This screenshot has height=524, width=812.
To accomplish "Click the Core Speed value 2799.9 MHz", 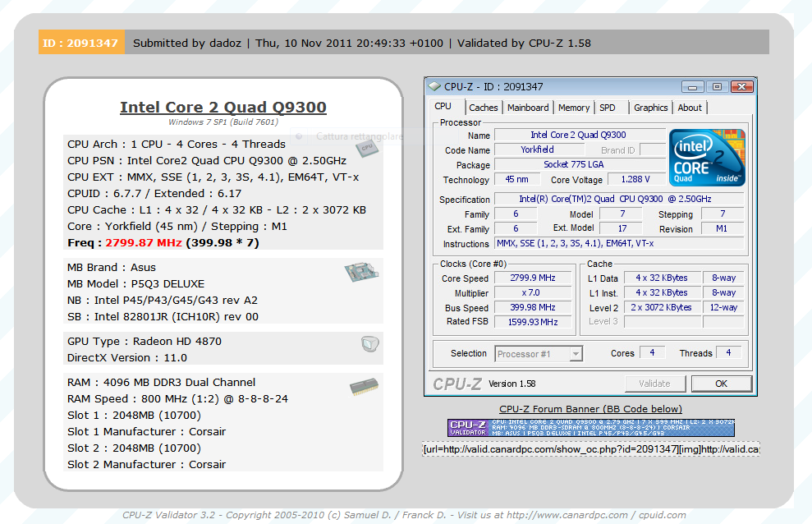I will tap(533, 278).
